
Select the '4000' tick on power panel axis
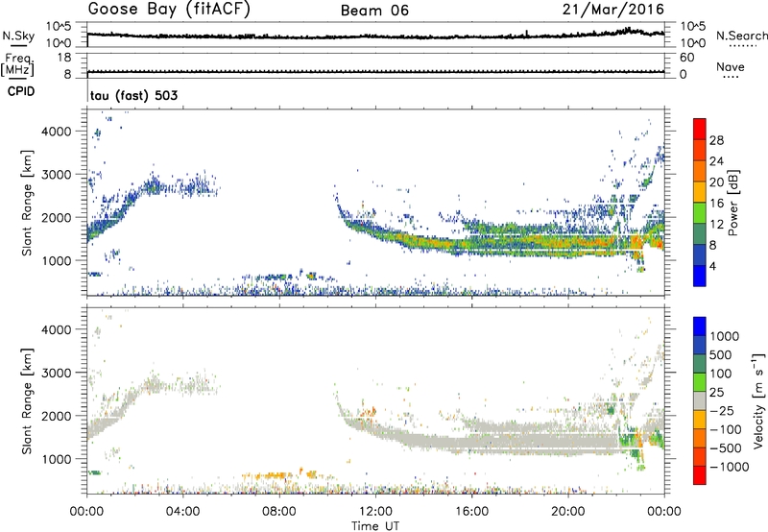click(56, 132)
